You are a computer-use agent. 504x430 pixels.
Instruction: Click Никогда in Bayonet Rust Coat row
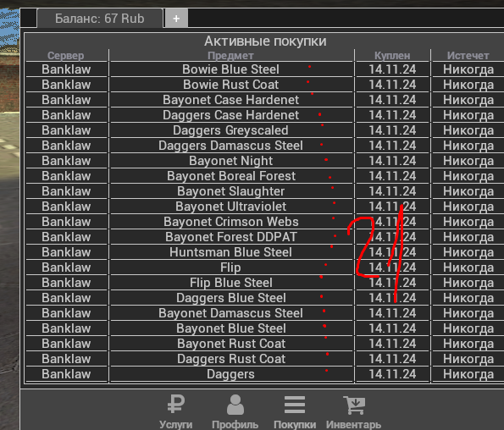click(x=468, y=344)
